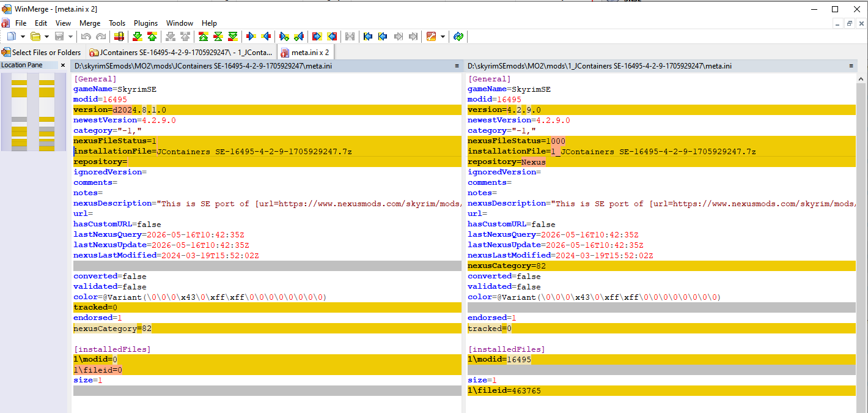Go to the First Difference icon
The width and height of the screenshot is (868, 413).
tap(204, 37)
